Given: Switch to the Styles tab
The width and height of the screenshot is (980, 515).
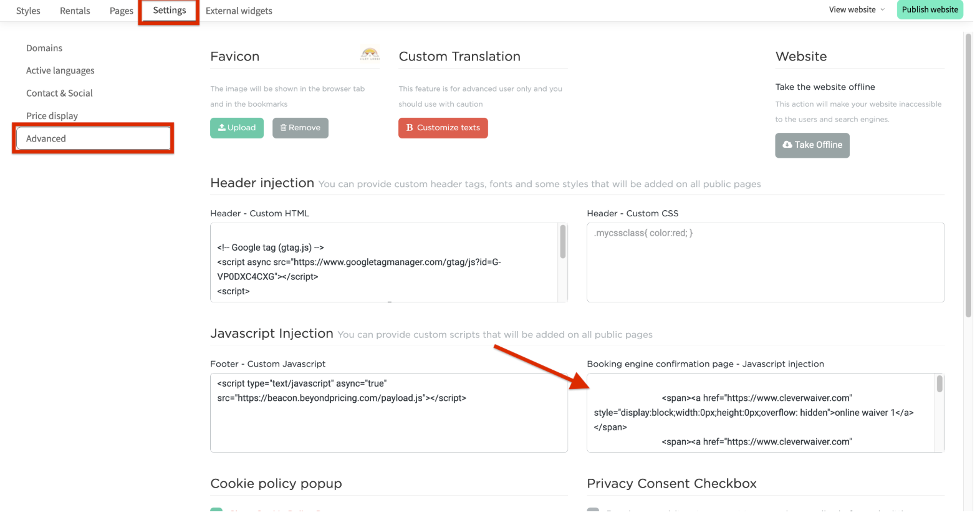Looking at the screenshot, I should pos(28,11).
